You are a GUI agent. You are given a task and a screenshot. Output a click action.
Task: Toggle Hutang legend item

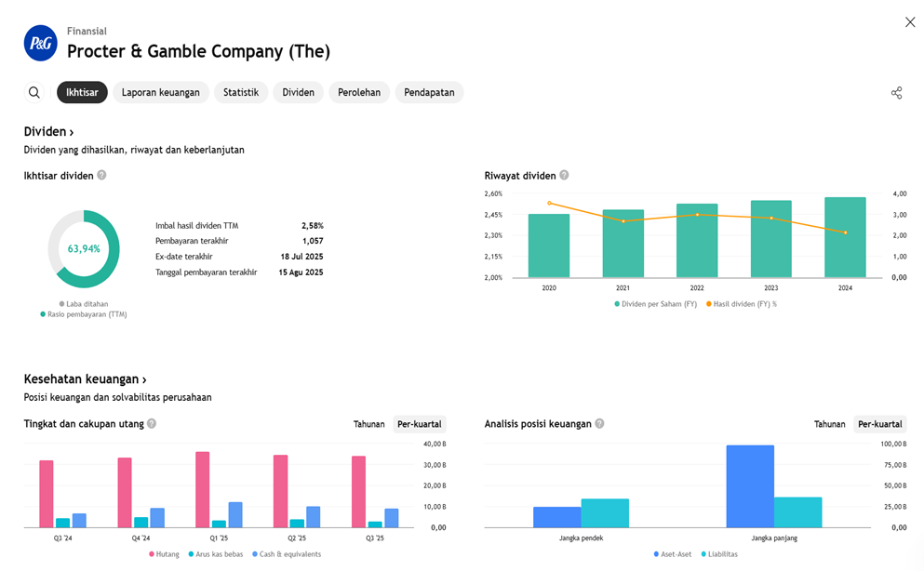pyautogui.click(x=164, y=554)
